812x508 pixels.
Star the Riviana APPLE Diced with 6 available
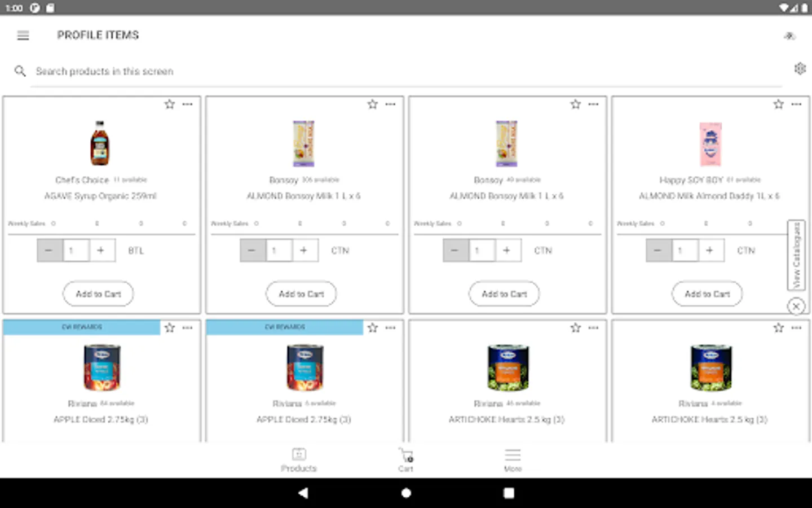pos(373,327)
